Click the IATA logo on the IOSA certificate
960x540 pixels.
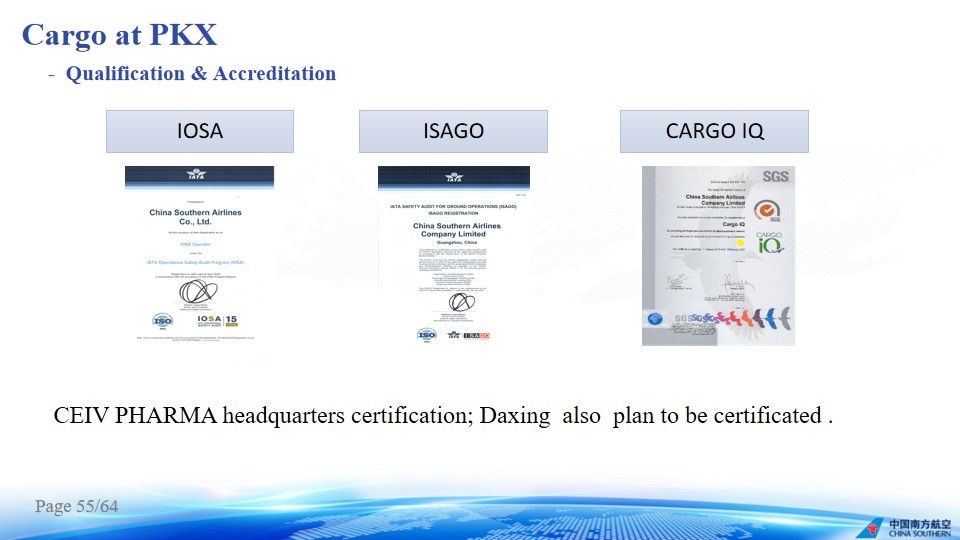(197, 174)
